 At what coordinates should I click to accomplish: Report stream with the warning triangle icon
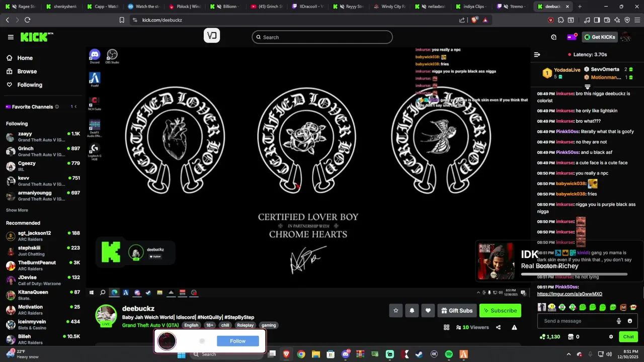tap(514, 327)
